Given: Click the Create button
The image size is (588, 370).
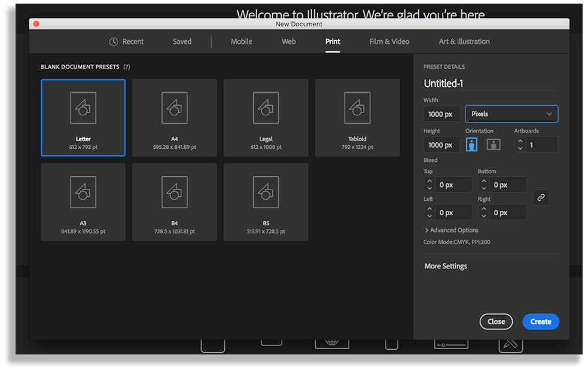Looking at the screenshot, I should coord(541,322).
